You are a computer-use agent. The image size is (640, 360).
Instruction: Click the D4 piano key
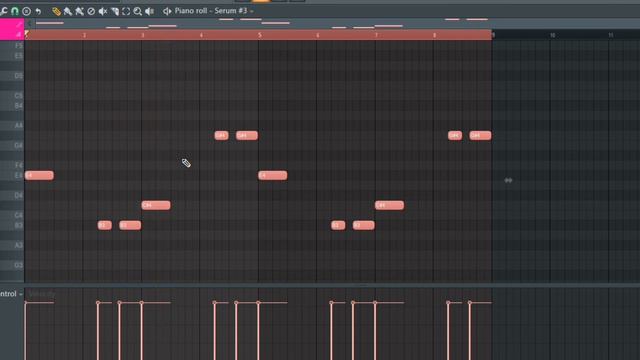click(x=12, y=195)
